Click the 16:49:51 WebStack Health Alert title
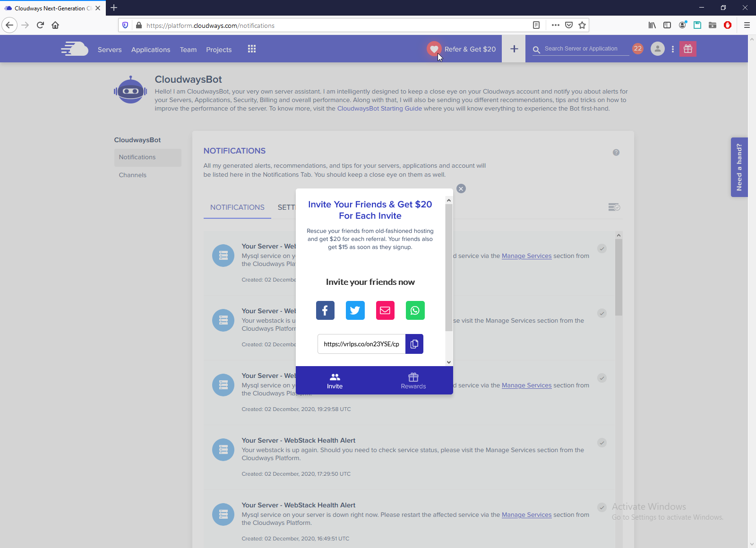Image resolution: width=756 pixels, height=548 pixels. (299, 505)
